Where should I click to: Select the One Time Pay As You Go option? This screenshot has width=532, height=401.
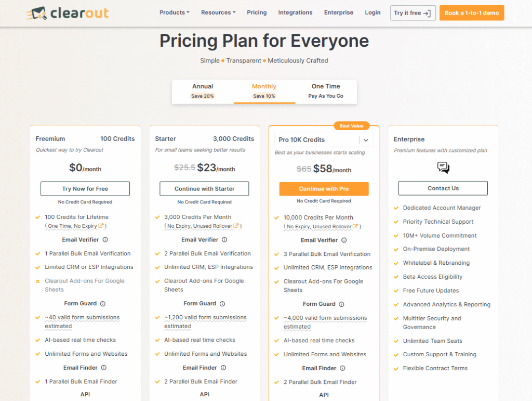point(325,90)
